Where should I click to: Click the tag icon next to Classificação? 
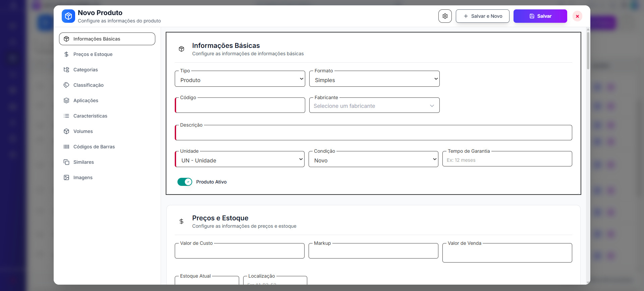pyautogui.click(x=66, y=85)
